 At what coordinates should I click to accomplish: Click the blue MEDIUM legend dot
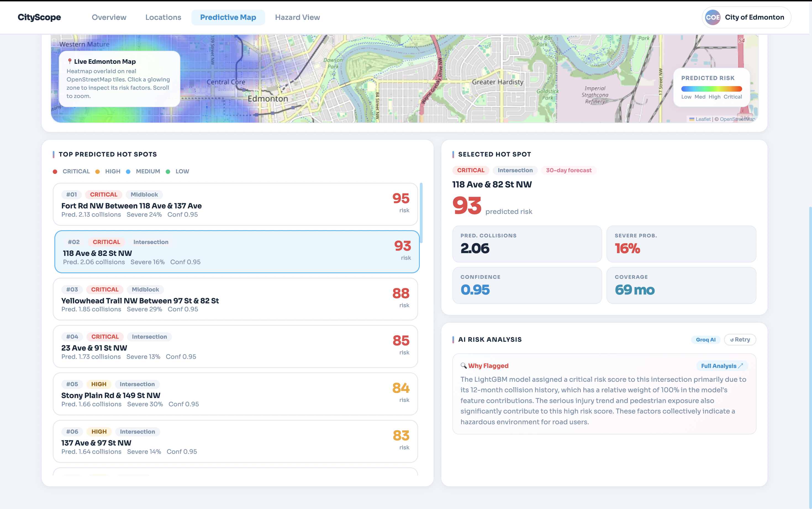pos(128,172)
